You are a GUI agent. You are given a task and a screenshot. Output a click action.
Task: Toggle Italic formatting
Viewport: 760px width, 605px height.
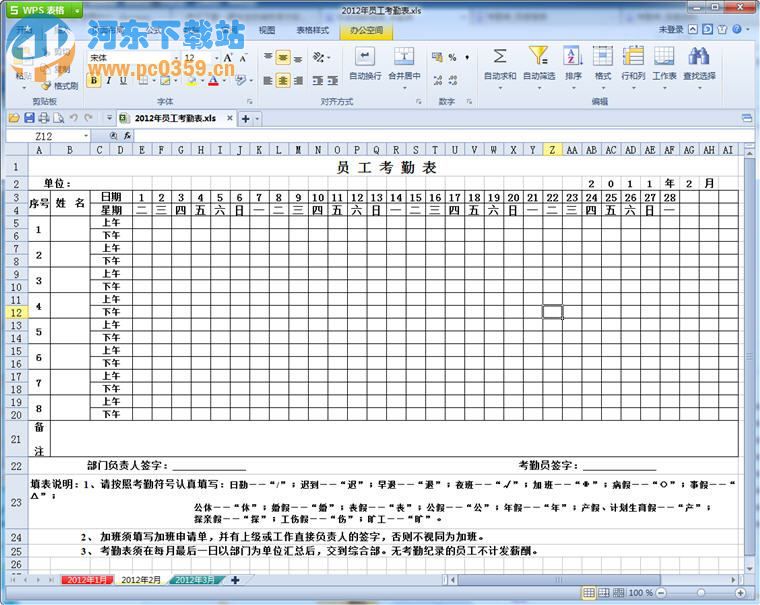[x=109, y=80]
